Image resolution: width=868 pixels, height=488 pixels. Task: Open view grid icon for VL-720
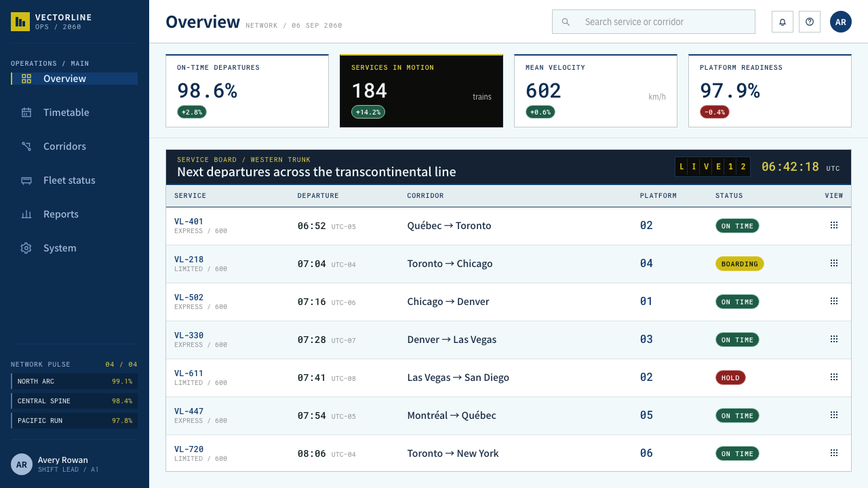834,453
